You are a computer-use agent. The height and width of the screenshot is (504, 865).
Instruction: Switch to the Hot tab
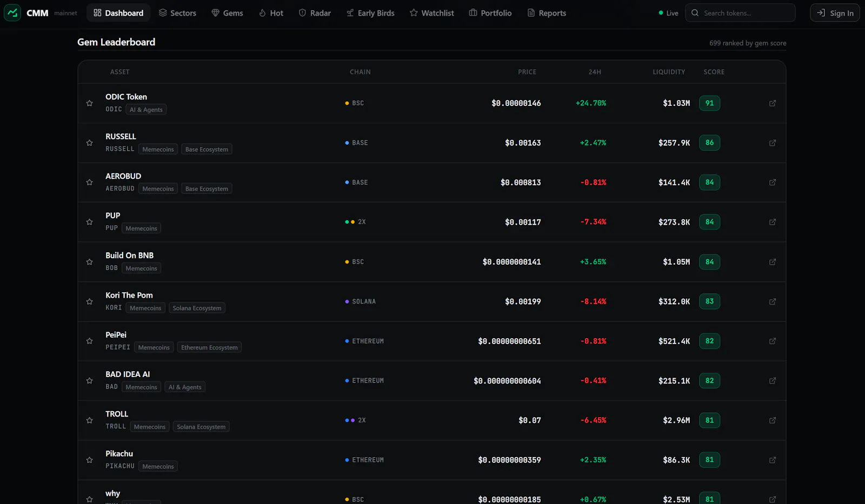pos(271,13)
